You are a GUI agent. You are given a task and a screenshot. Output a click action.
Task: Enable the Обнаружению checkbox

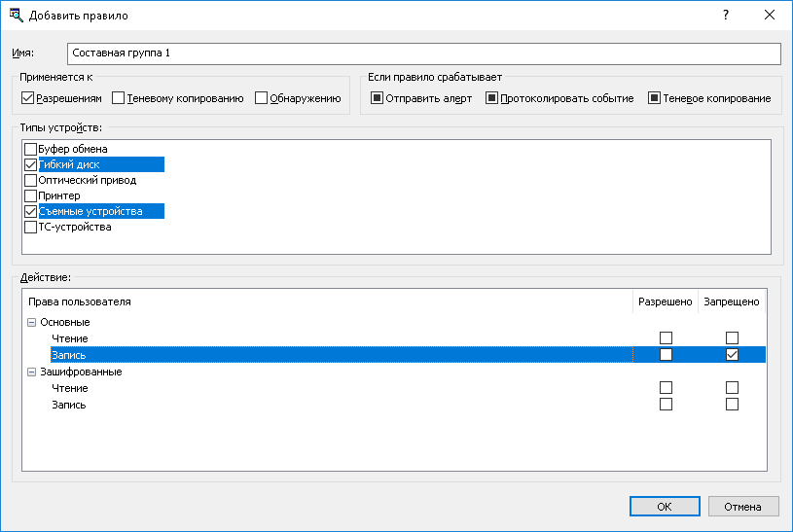261,98
